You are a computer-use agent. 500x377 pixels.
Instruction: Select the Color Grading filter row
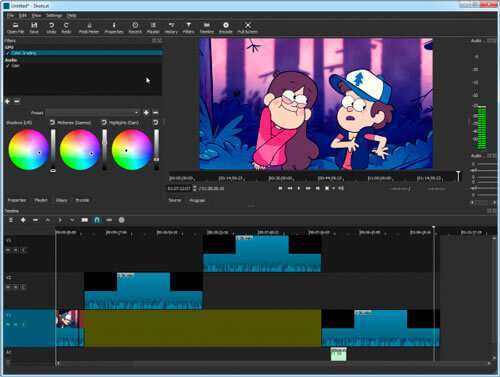pyautogui.click(x=83, y=53)
